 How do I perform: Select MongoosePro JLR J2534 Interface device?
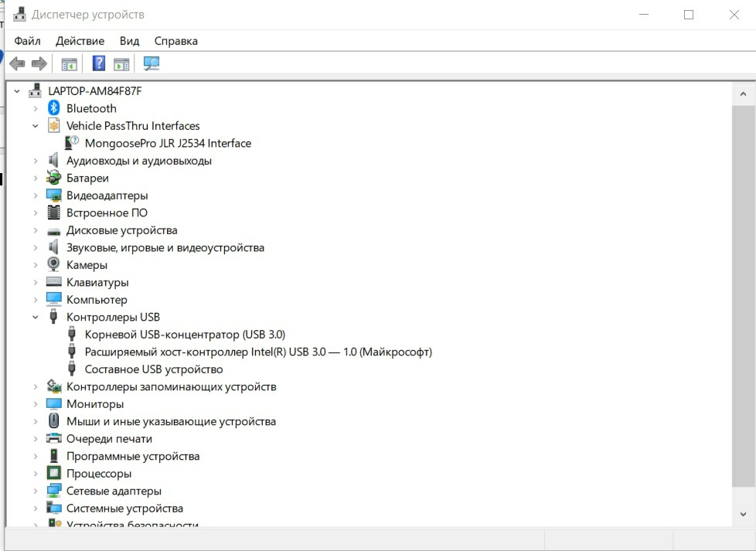[x=168, y=143]
